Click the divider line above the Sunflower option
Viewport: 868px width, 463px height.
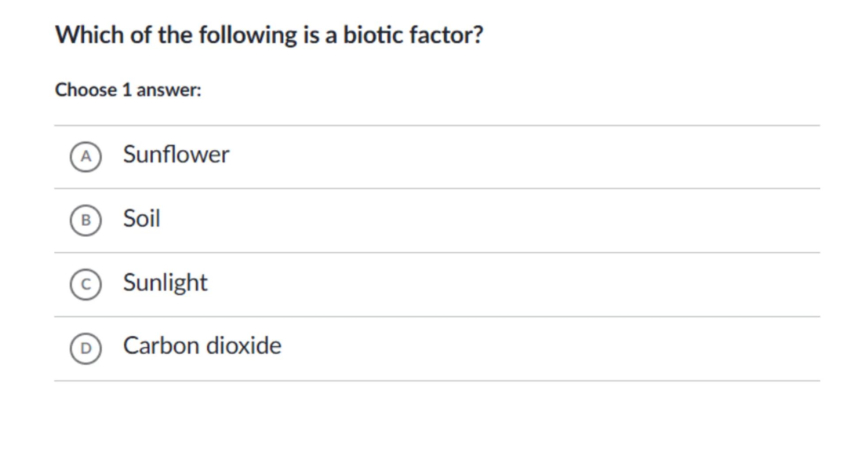437,125
